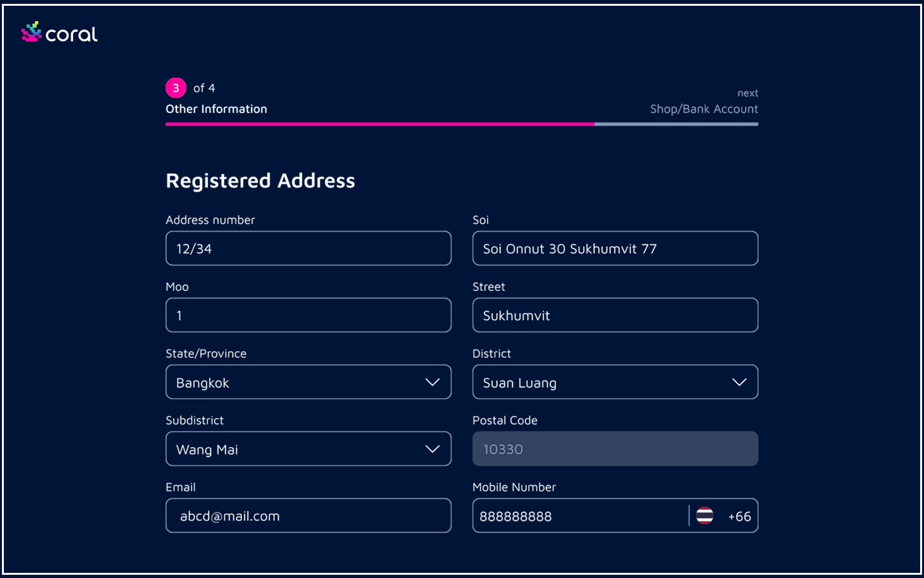Click the Coral logo icon
The image size is (924, 578).
[31, 32]
